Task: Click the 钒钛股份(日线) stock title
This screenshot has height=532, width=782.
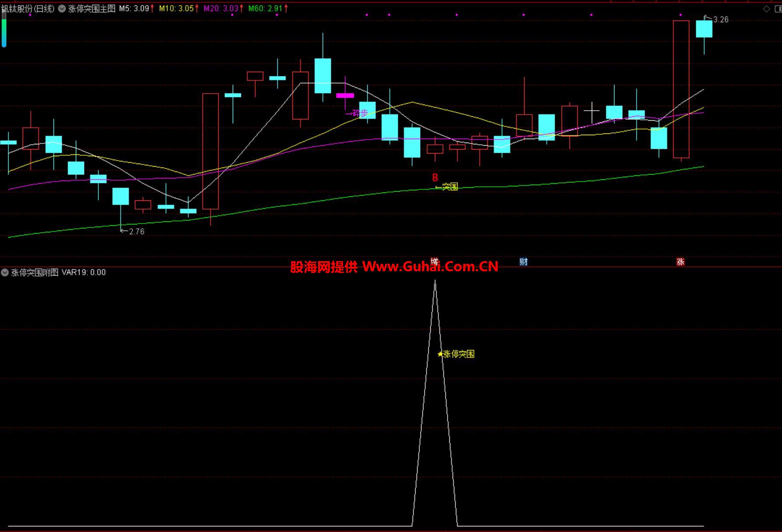Action: click(28, 9)
